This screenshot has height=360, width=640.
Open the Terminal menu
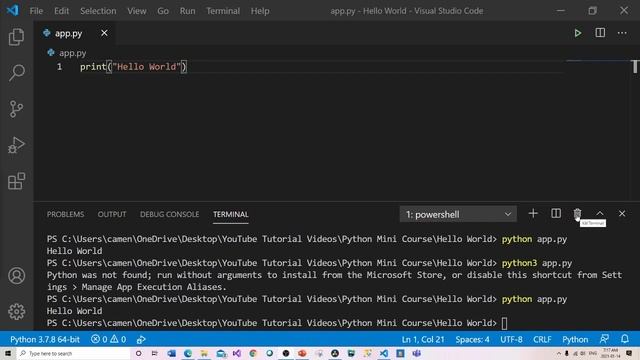[223, 11]
